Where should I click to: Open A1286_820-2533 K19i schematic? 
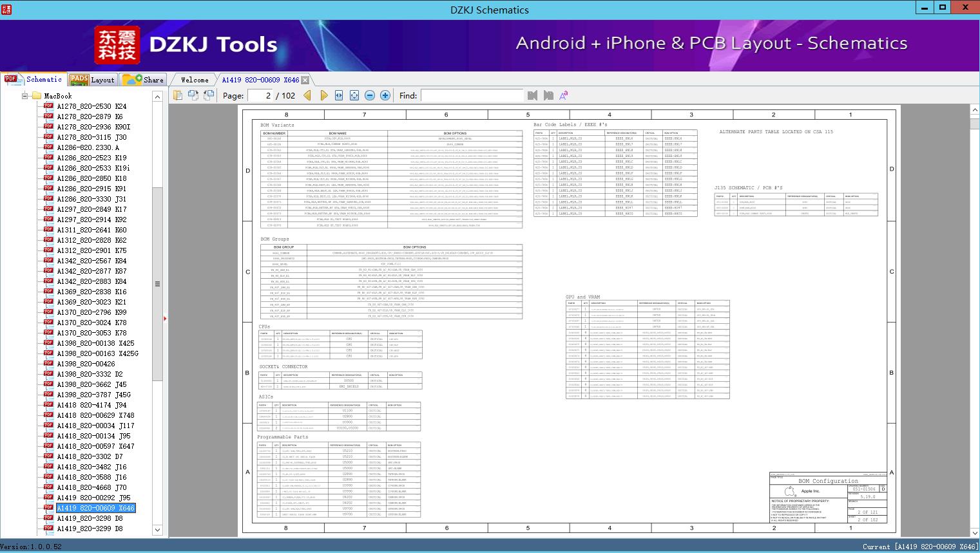coord(93,168)
